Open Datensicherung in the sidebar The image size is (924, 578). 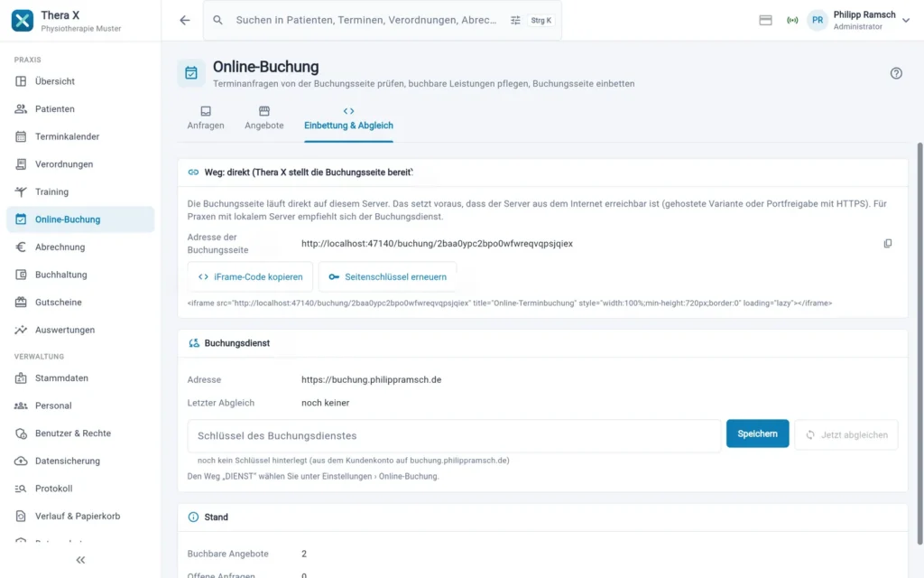tap(80, 461)
